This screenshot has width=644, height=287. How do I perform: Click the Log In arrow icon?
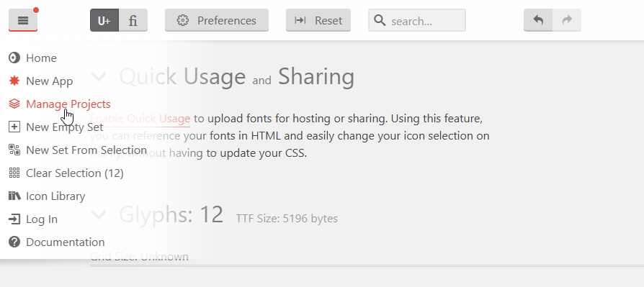[14, 219]
